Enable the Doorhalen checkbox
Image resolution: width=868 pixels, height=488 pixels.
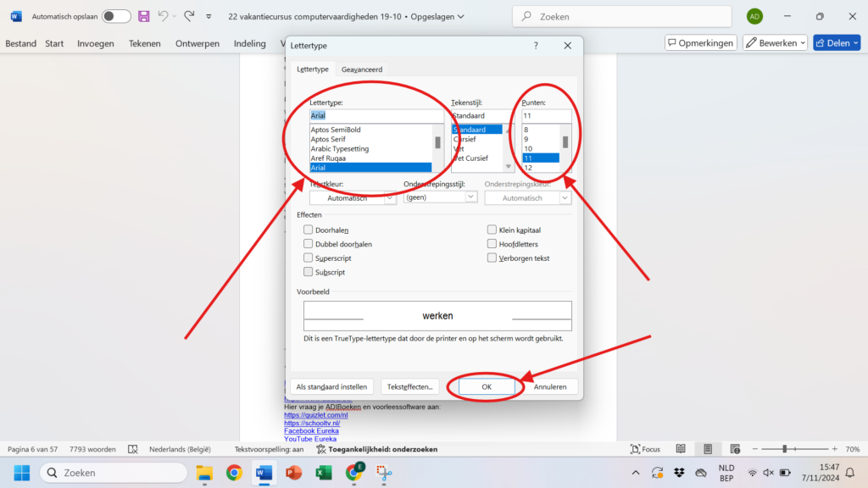309,230
